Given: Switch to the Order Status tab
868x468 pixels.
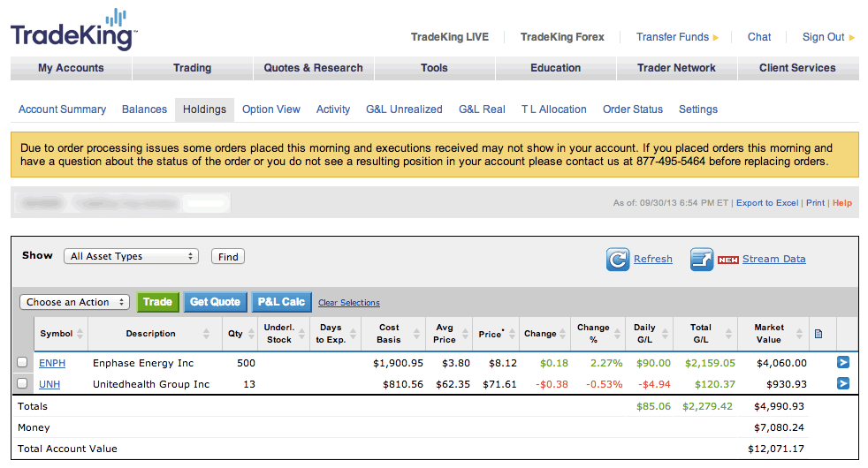Looking at the screenshot, I should [x=633, y=109].
